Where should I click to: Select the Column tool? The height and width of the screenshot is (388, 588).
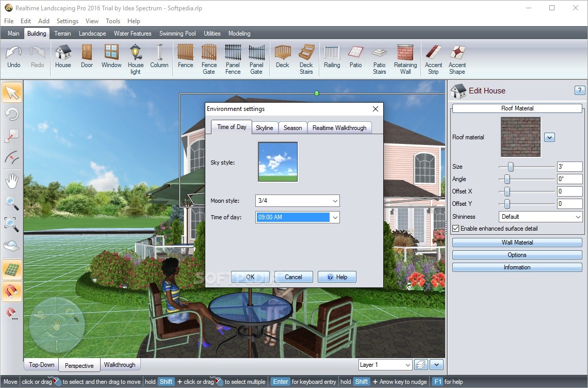[159, 57]
